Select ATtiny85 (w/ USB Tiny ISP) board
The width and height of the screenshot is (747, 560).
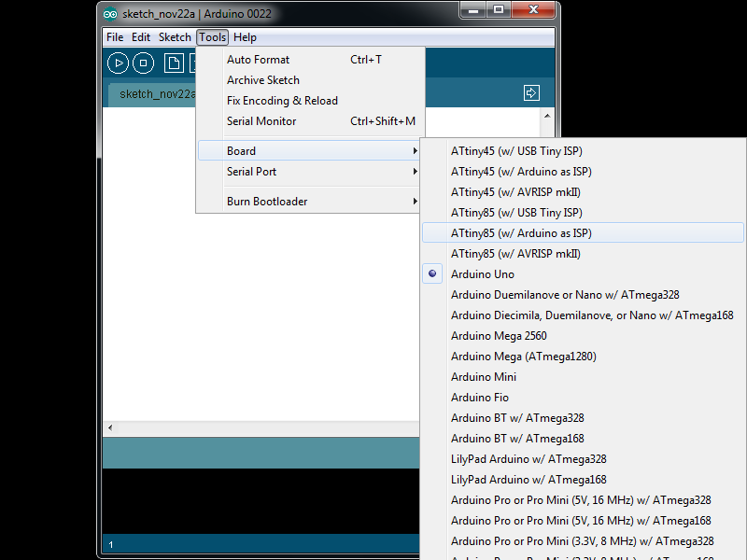[x=583, y=213]
